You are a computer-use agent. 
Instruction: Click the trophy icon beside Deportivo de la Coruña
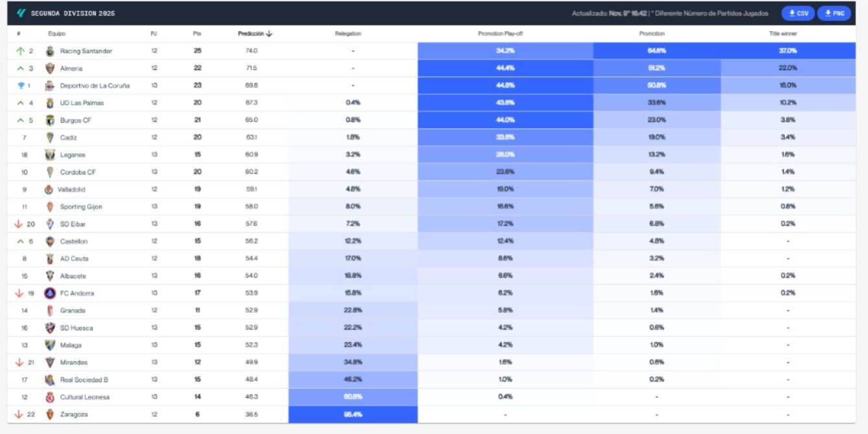pyautogui.click(x=21, y=85)
